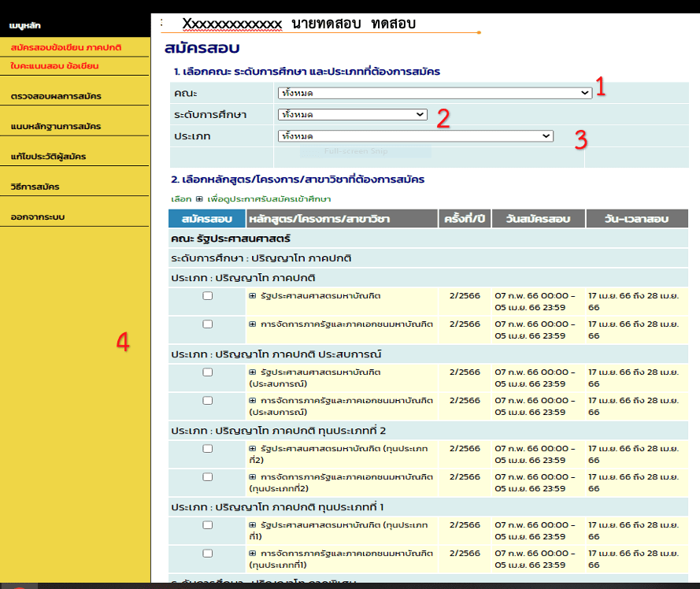Viewport: 700px width, 589px height.
Task: Select สมัครสอบข้อเขียน ภาคปกติ in sidebar
Action: pyautogui.click(x=63, y=47)
